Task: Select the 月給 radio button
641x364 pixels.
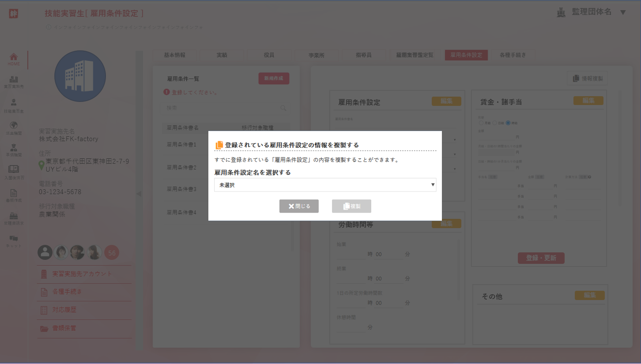Action: click(x=481, y=123)
